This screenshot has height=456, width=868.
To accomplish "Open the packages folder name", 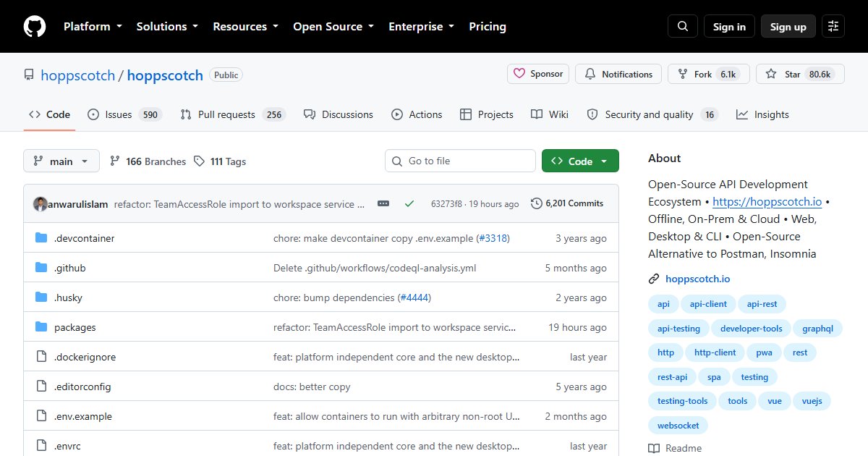I will [75, 327].
